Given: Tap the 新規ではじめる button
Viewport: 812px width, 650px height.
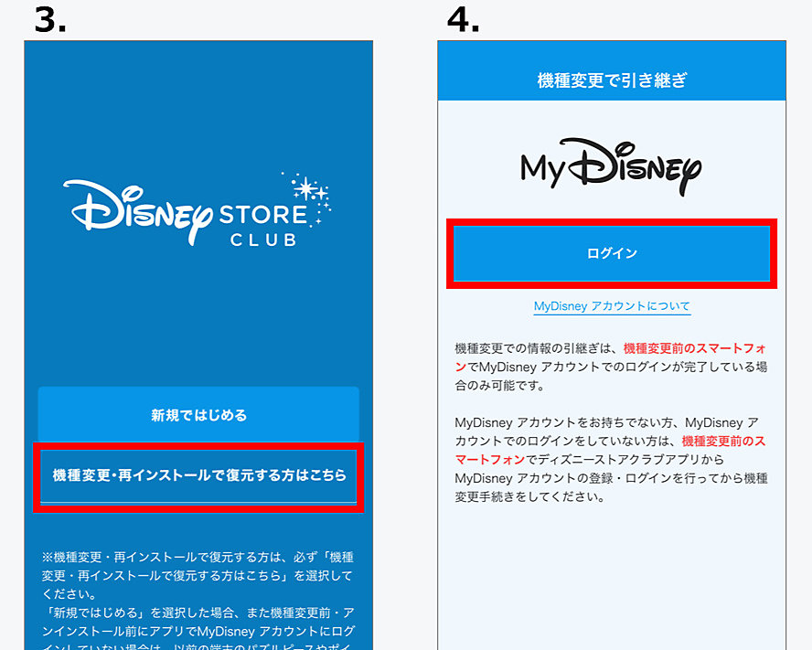Looking at the screenshot, I should [198, 415].
